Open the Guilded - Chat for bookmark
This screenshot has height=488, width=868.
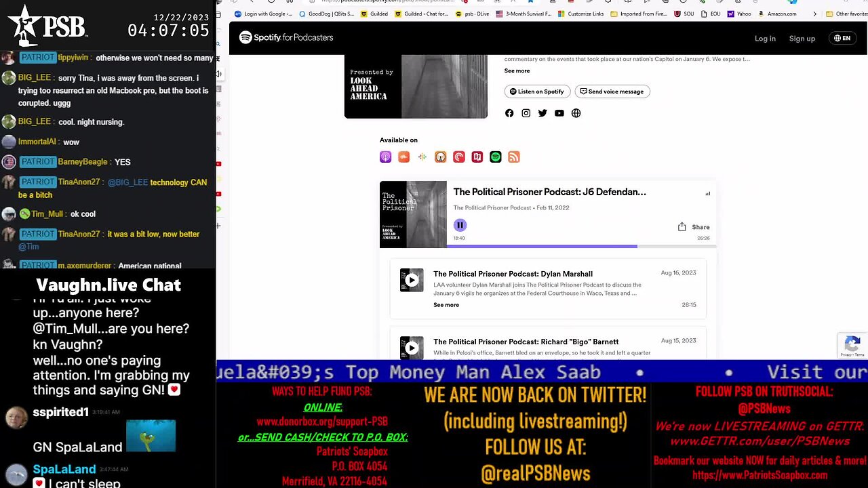[421, 14]
